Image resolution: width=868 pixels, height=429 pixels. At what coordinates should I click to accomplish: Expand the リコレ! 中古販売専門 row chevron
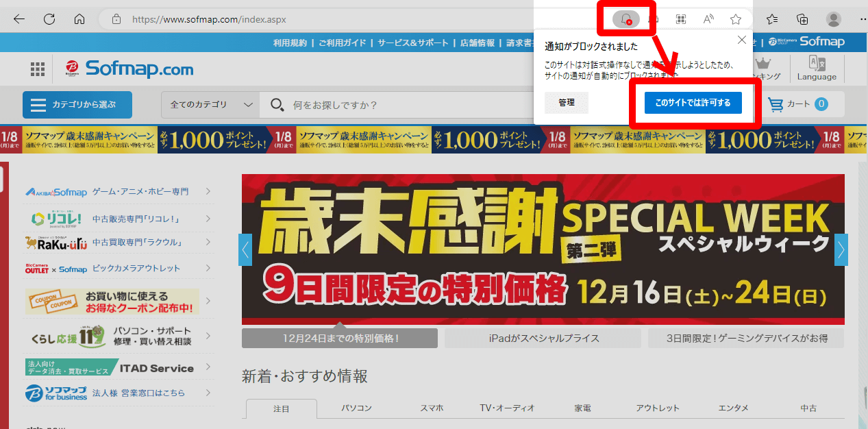(x=208, y=219)
